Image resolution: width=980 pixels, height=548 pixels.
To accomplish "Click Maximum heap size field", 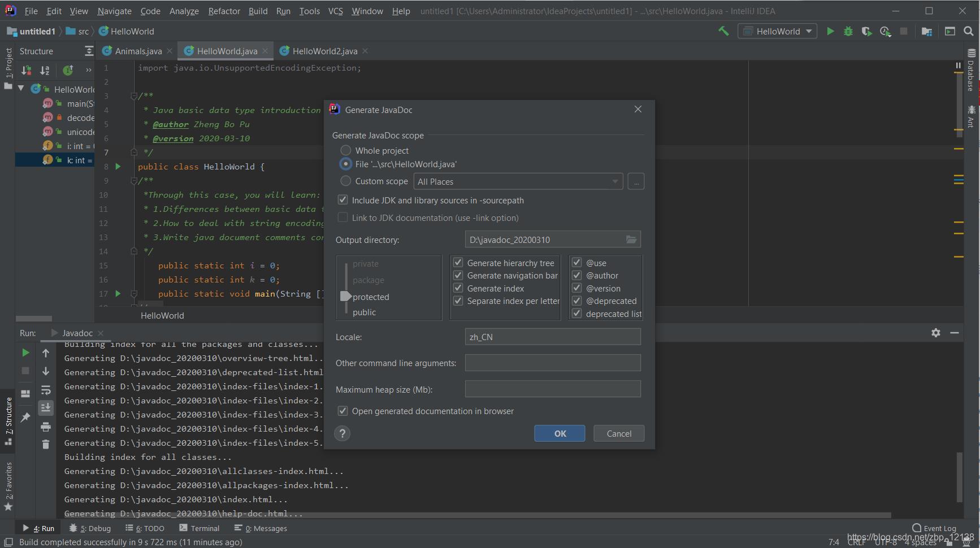I will pyautogui.click(x=553, y=389).
